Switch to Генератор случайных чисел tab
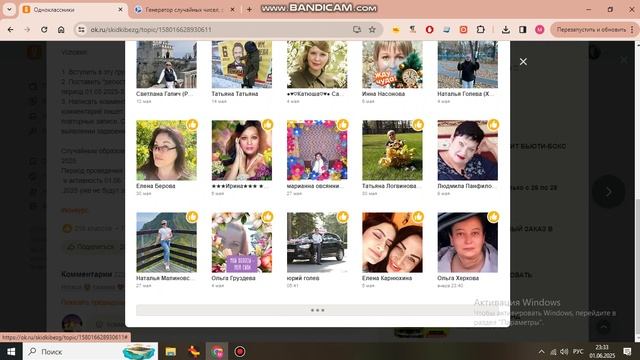This screenshot has width=640, height=360. point(184,9)
